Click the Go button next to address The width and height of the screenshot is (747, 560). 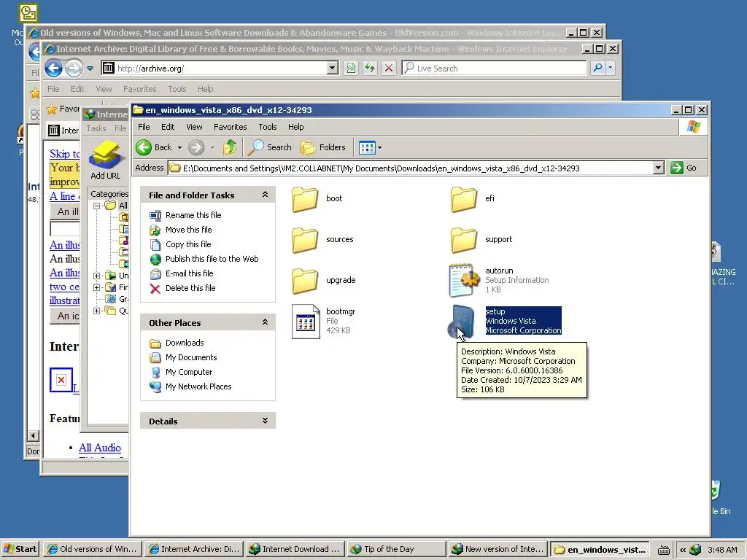click(x=684, y=168)
